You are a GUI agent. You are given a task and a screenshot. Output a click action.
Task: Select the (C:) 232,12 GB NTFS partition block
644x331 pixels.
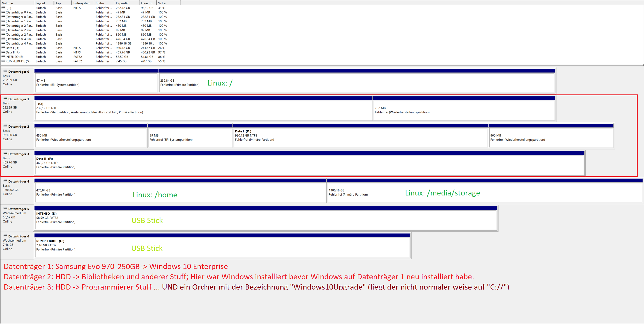pyautogui.click(x=204, y=108)
